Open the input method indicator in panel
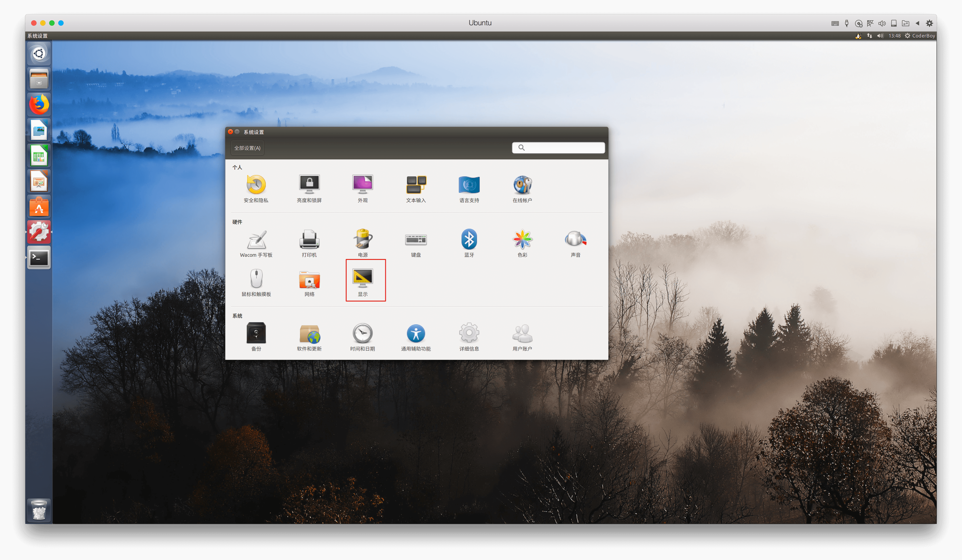 pos(858,35)
